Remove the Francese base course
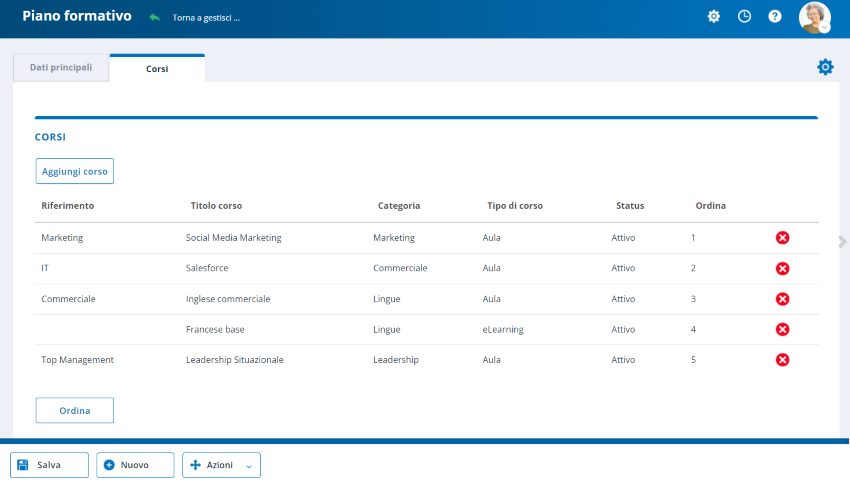 tap(783, 329)
